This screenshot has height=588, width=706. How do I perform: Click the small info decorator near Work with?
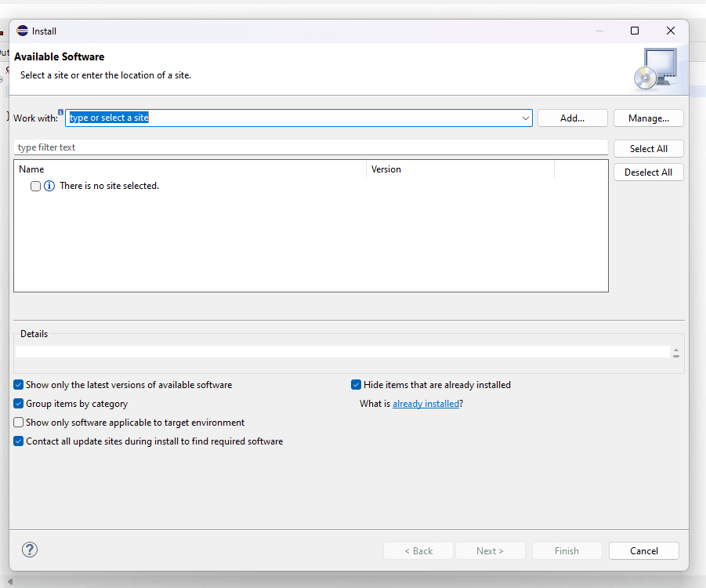tap(60, 112)
